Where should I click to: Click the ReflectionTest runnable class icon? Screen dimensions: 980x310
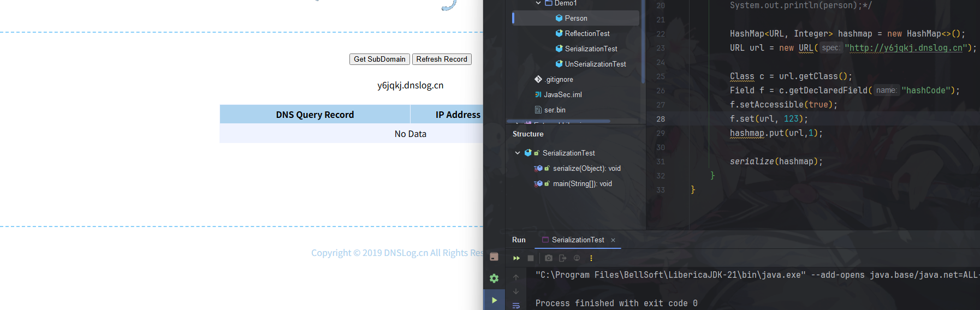(x=559, y=33)
